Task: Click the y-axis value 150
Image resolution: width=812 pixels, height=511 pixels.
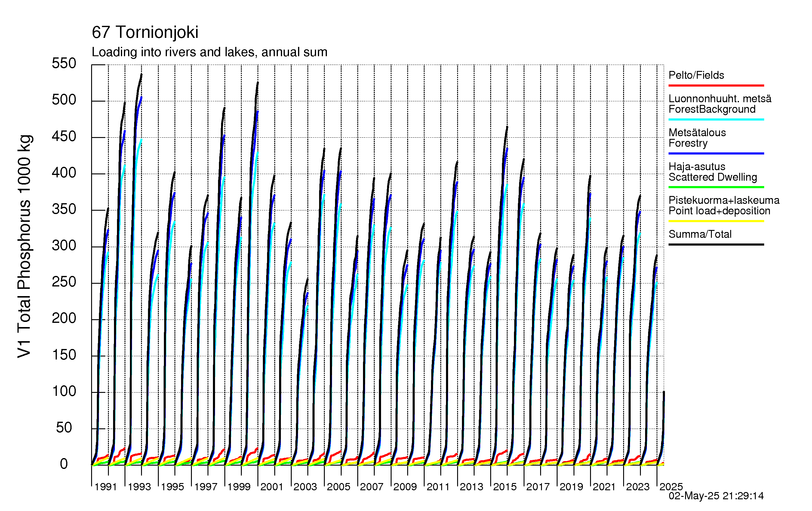Action: tap(64, 355)
